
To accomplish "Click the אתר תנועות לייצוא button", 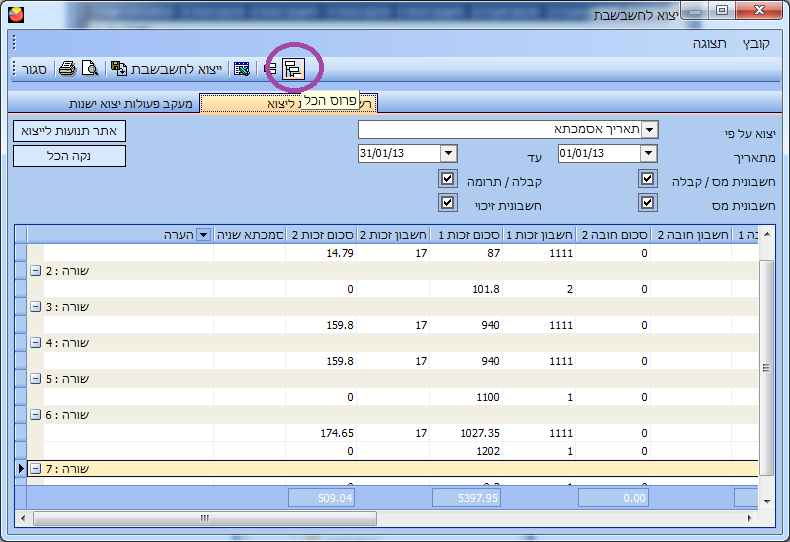I will [x=70, y=131].
